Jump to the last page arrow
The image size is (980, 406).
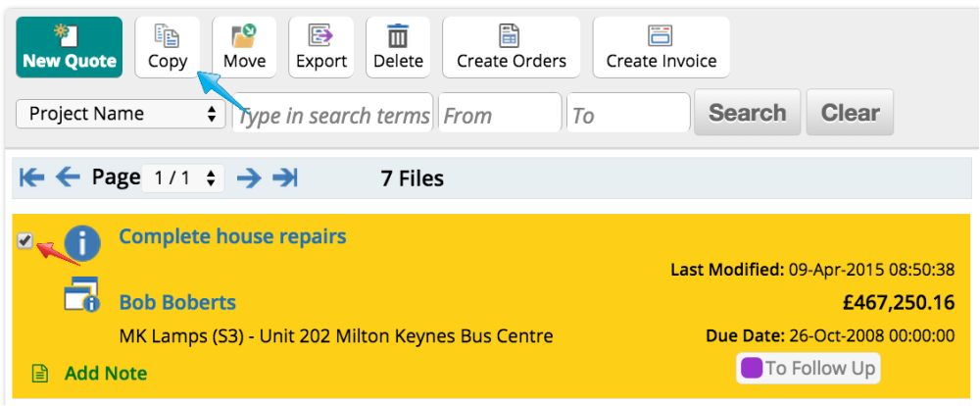pos(285,178)
